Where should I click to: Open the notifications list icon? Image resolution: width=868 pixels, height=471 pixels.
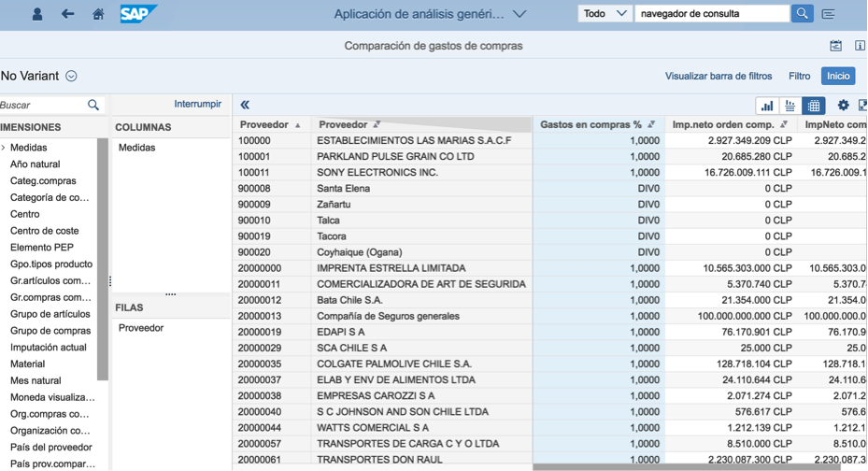[x=828, y=14]
